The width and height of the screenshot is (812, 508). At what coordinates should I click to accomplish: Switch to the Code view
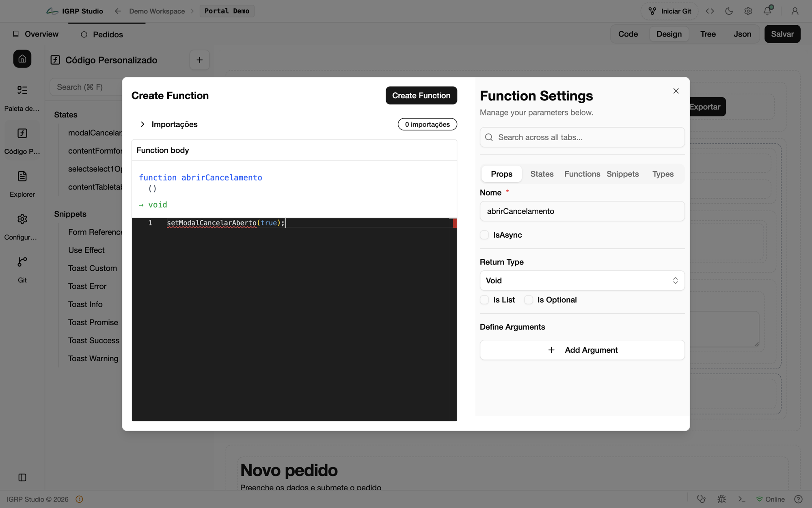point(628,34)
